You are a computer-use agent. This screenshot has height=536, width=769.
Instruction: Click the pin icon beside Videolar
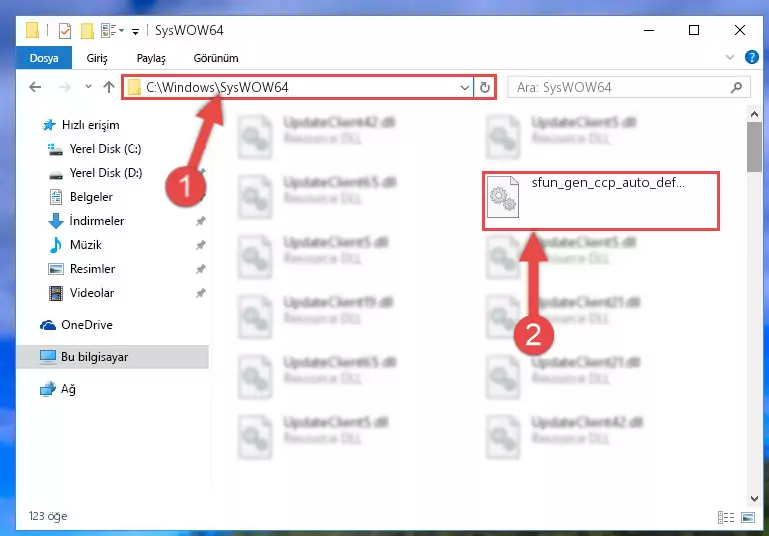(x=200, y=293)
